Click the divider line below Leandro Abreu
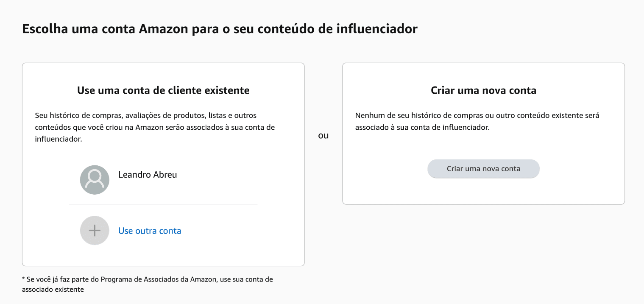This screenshot has width=644, height=304. click(x=163, y=205)
